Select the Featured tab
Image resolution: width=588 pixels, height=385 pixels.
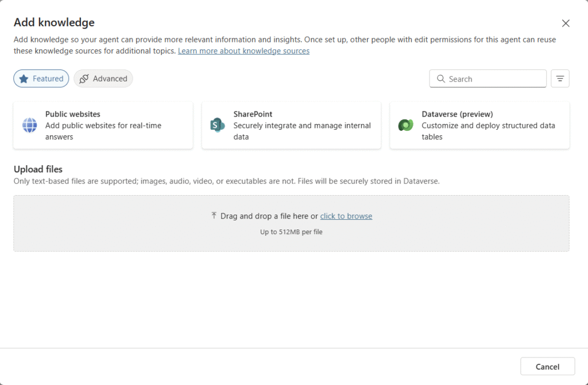[41, 79]
